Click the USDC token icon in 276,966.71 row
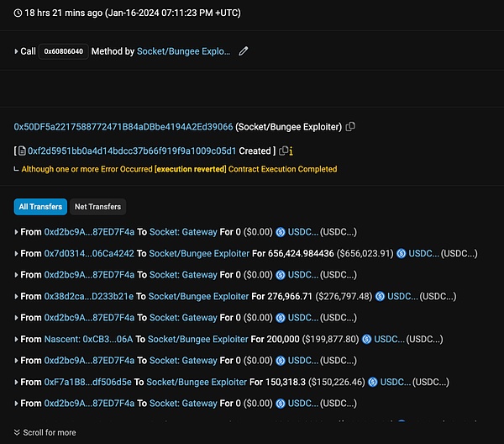The height and width of the screenshot is (444, 504). 381,296
